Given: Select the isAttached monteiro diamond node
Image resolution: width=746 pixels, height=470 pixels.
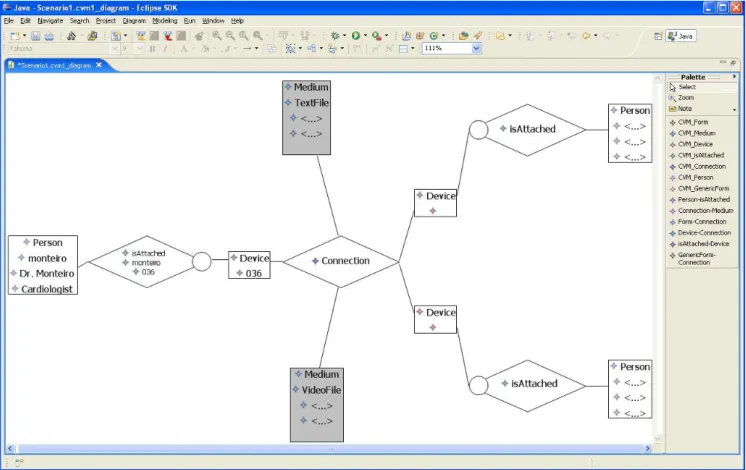Looking at the screenshot, I should coord(147,262).
